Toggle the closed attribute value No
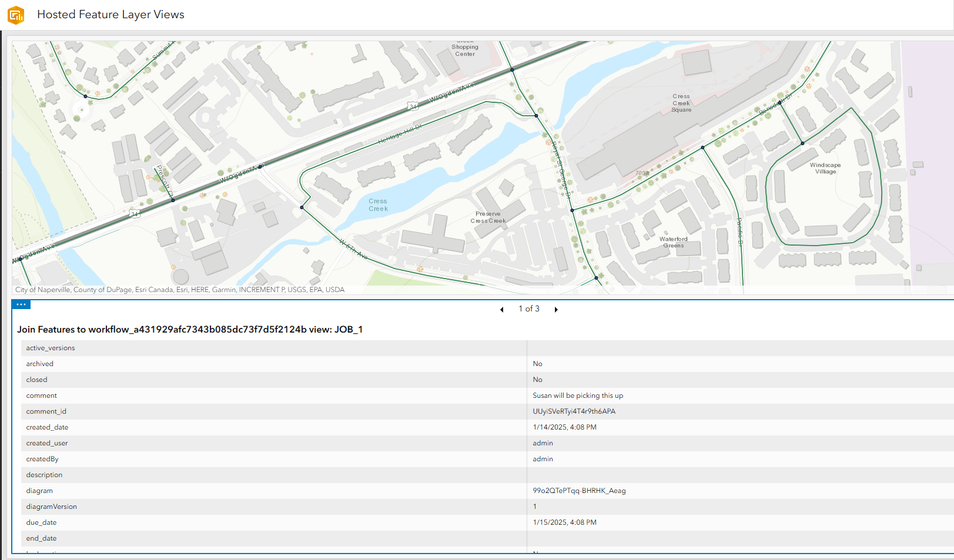The width and height of the screenshot is (954, 560). point(537,380)
